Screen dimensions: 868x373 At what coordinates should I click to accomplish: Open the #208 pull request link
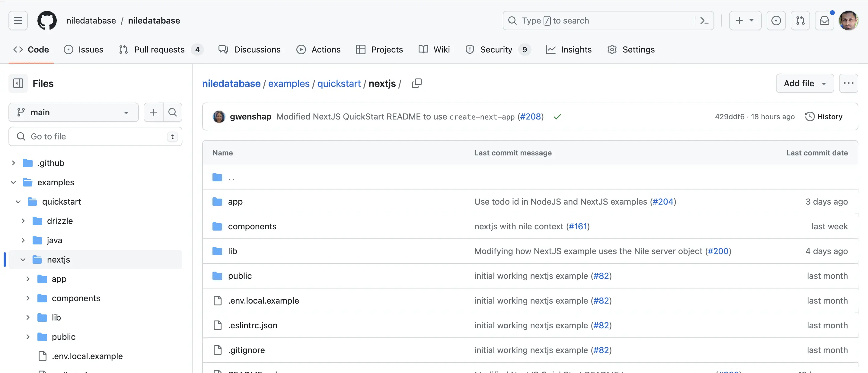(x=530, y=116)
